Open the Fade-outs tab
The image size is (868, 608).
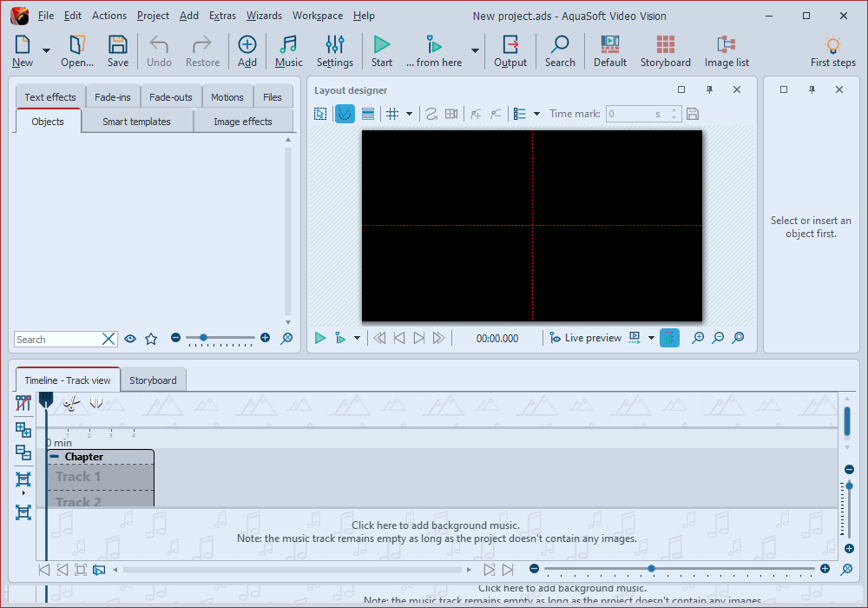pyautogui.click(x=171, y=97)
